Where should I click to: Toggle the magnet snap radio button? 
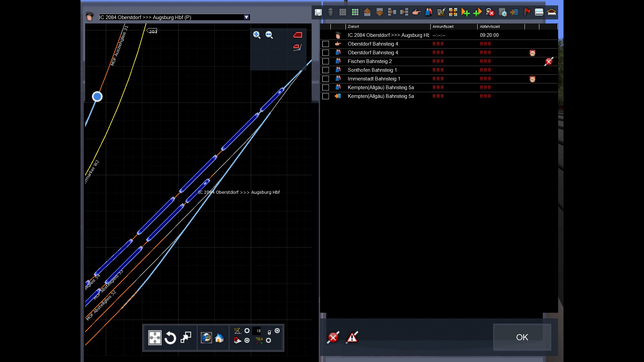coord(247,341)
